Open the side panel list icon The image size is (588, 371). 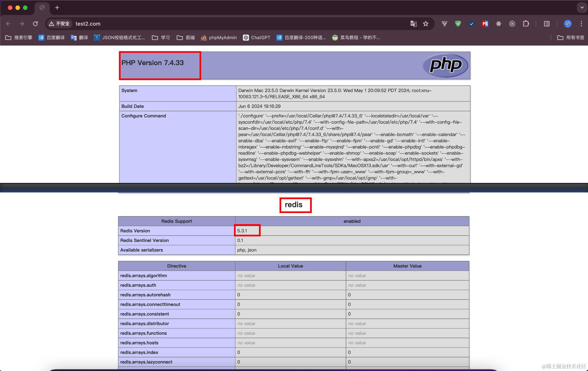coord(547,24)
